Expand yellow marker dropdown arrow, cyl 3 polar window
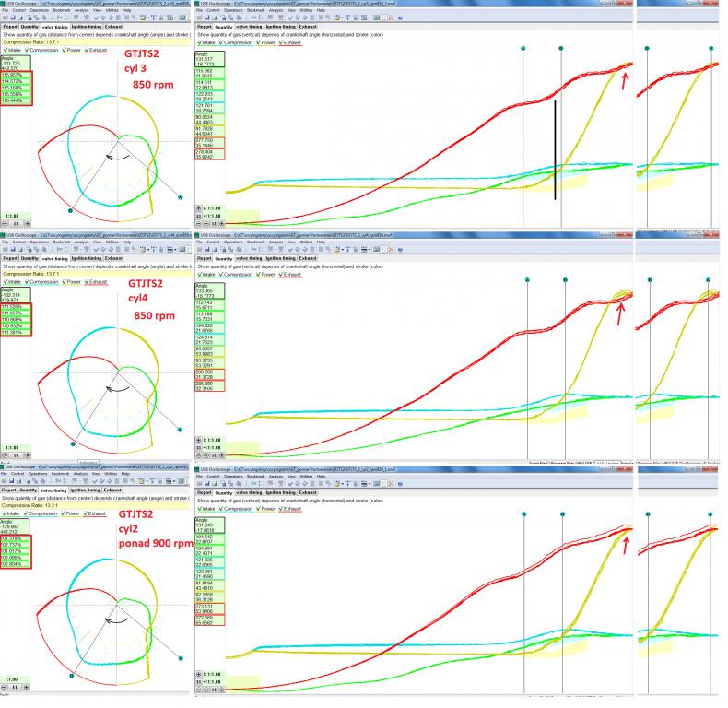Viewport: 728px width, 708px height. [148, 18]
